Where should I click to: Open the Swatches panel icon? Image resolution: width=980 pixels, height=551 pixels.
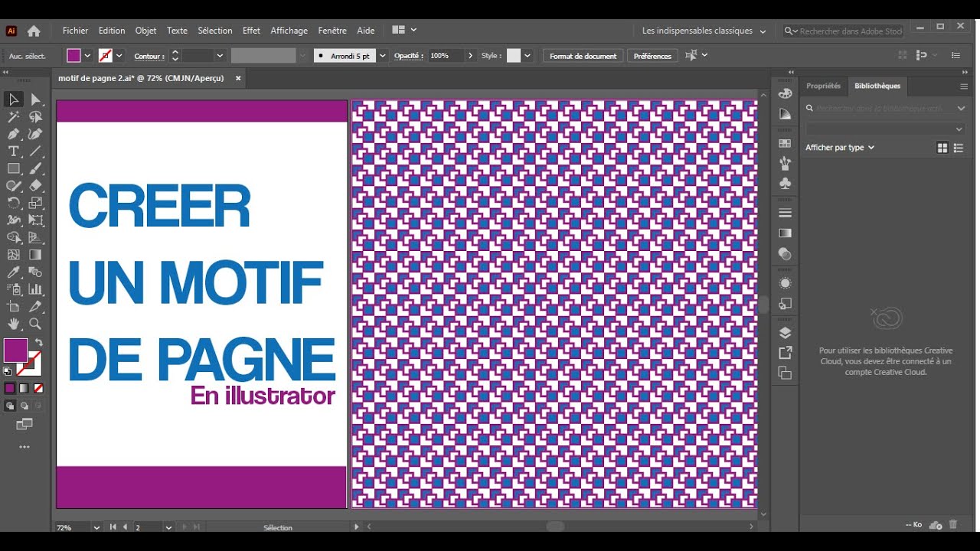coord(785,143)
